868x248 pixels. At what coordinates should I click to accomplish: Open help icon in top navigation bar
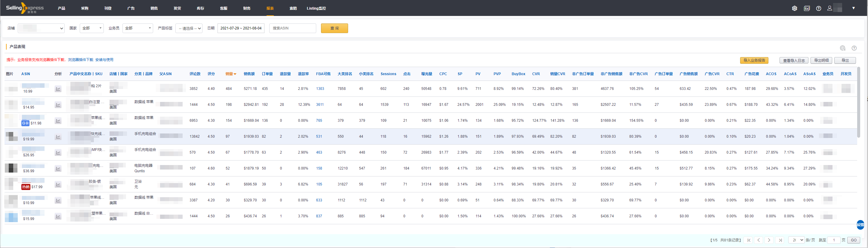pyautogui.click(x=818, y=8)
